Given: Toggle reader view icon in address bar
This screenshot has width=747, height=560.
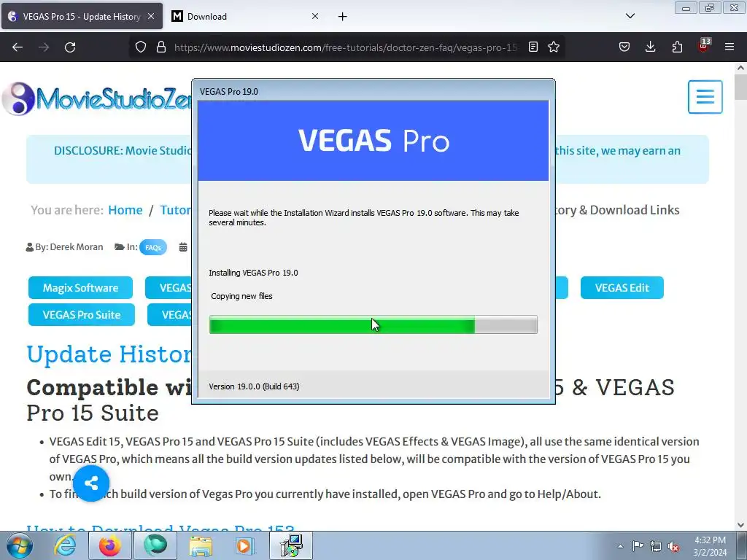Looking at the screenshot, I should (533, 47).
